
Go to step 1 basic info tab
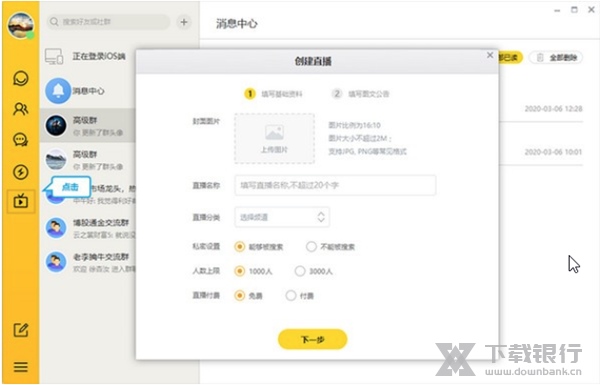click(273, 94)
